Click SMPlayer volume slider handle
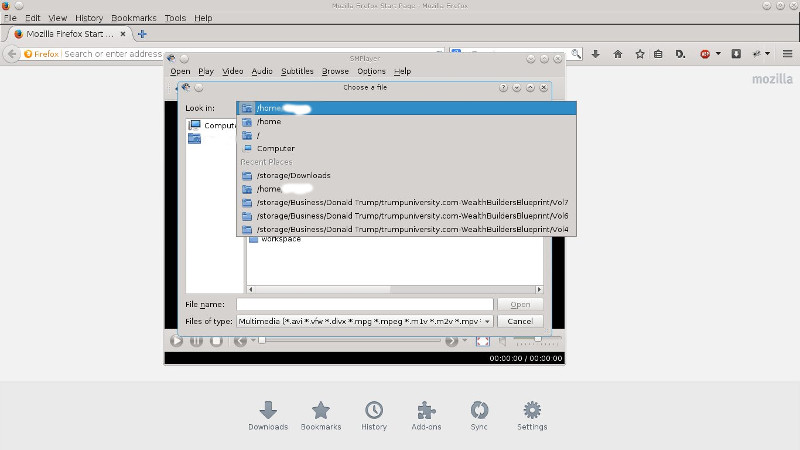Image resolution: width=800 pixels, height=450 pixels. [537, 339]
